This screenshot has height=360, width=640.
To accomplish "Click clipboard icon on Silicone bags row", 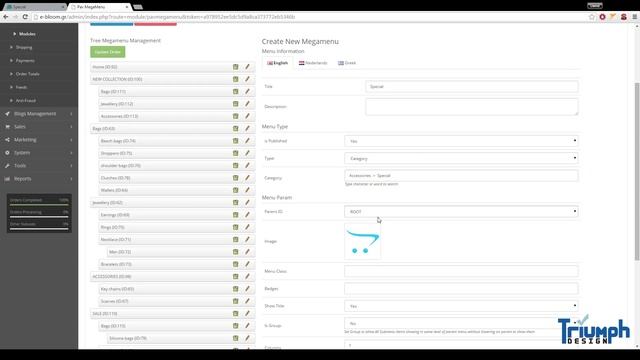I will [236, 338].
